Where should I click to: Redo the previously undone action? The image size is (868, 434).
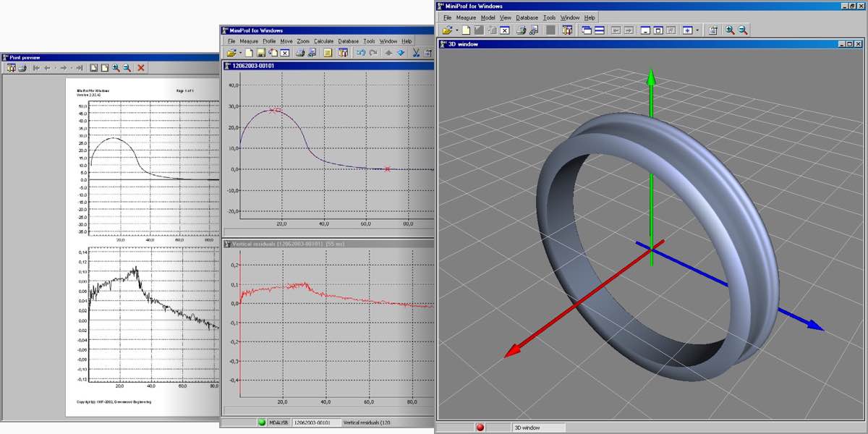(x=373, y=53)
